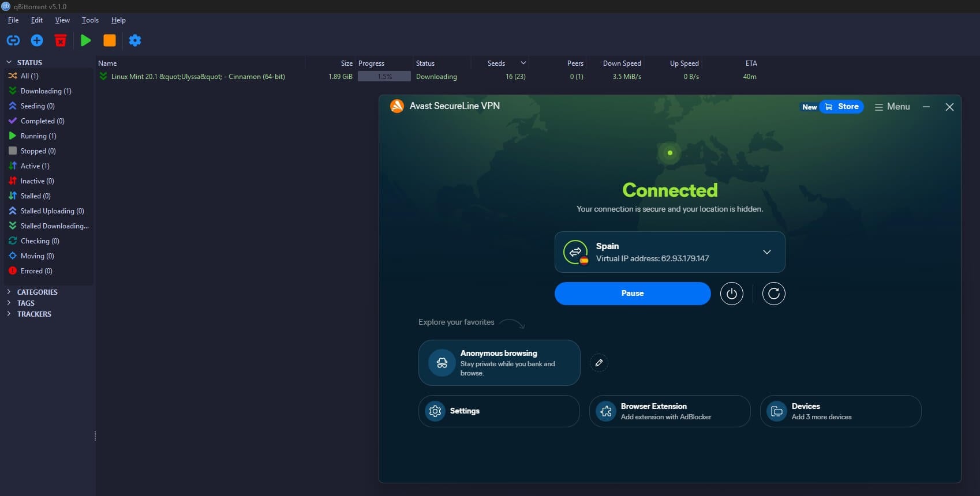
Task: Sort by Up Speed column
Action: click(684, 63)
